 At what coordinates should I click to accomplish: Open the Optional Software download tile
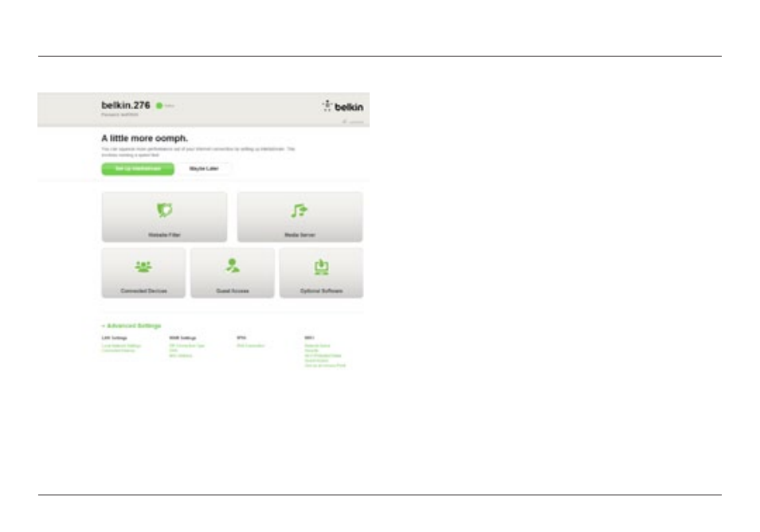click(321, 273)
